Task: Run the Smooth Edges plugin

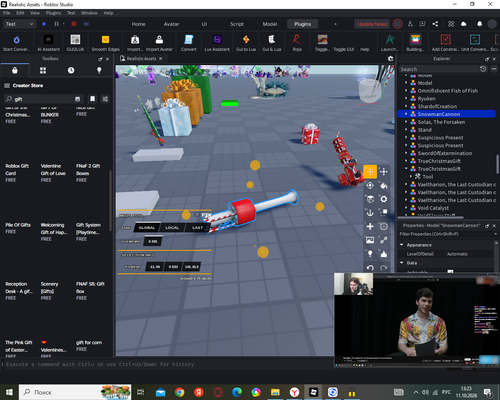Action: point(105,43)
